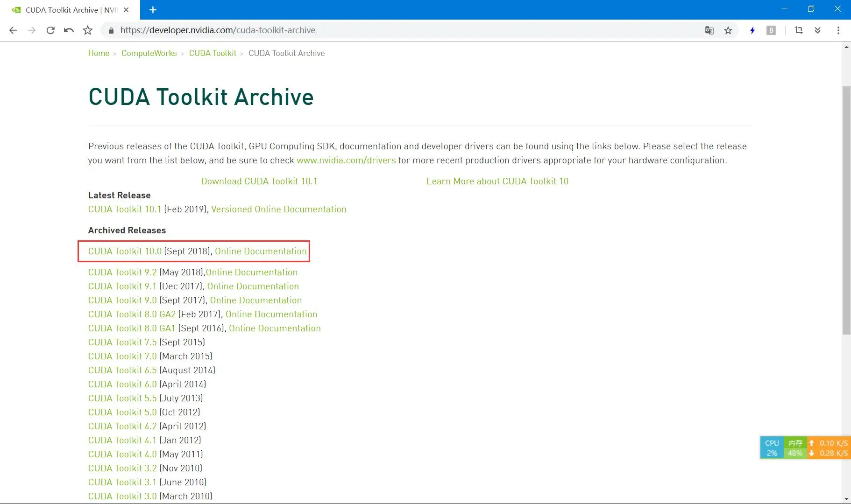Image resolution: width=851 pixels, height=504 pixels.
Task: Click the scrollbar up arrow
Action: pyautogui.click(x=846, y=47)
